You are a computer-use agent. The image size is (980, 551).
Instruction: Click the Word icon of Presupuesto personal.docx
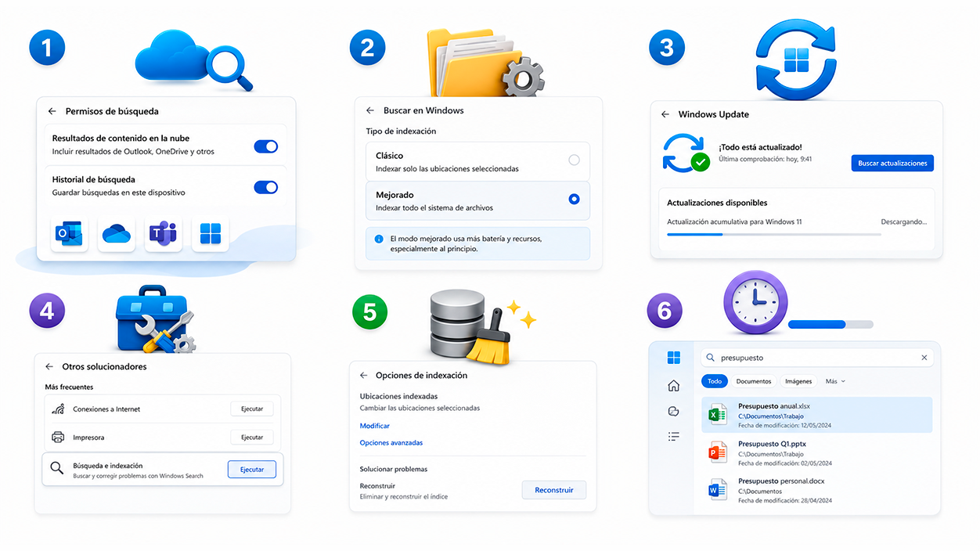(x=718, y=490)
